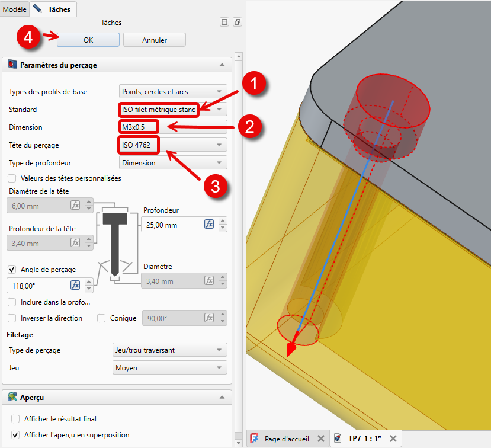
Task: Toggle the Inverser la direction checkbox
Action: [12, 318]
